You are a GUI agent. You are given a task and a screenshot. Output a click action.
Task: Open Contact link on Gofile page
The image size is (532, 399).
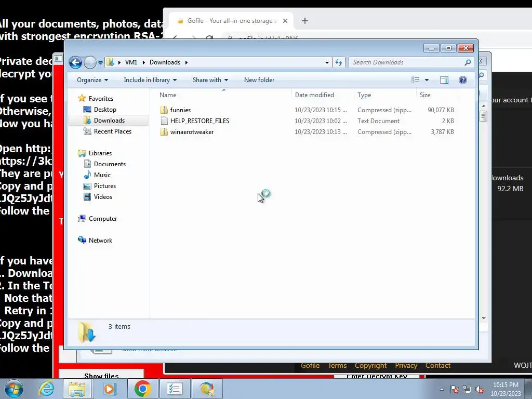(x=437, y=366)
